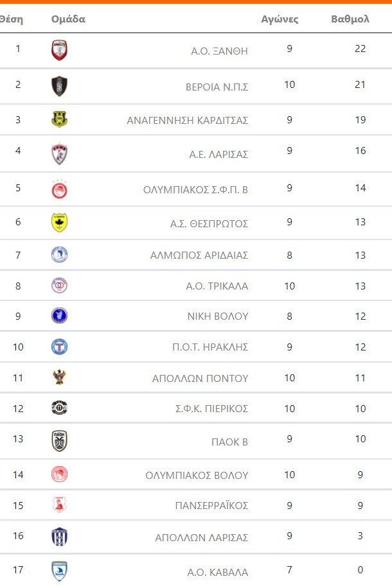
Task: Sort by Αγώνες column header
Action: click(280, 19)
